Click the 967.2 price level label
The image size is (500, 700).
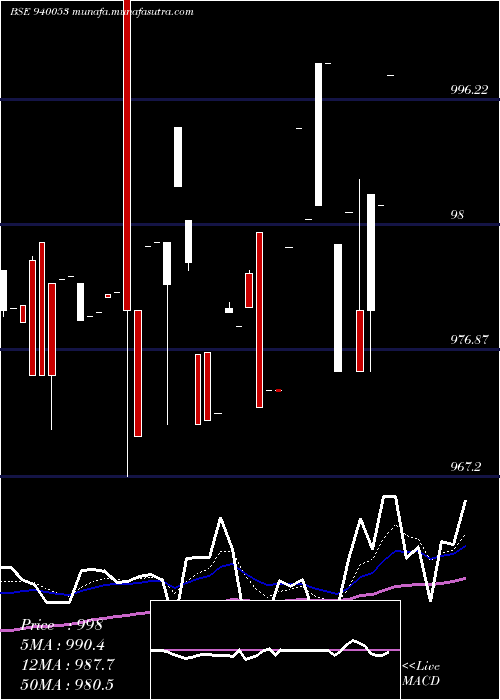coord(466,467)
